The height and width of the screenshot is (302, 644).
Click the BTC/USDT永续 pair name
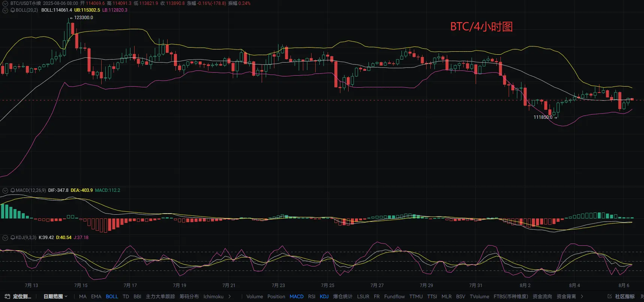tap(25, 3)
